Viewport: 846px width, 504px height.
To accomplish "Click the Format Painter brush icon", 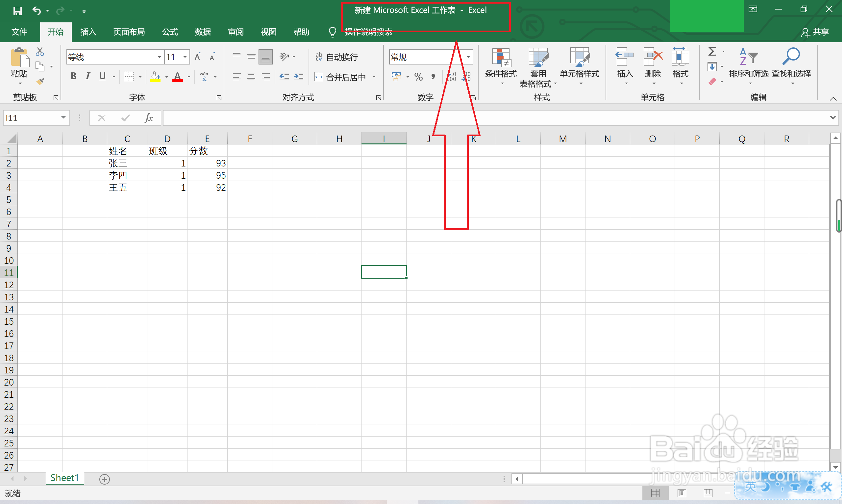I will point(40,81).
